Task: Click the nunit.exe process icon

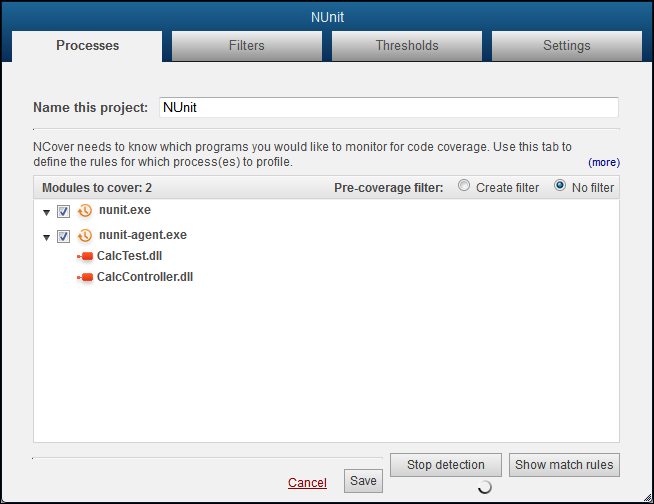Action: click(x=85, y=211)
